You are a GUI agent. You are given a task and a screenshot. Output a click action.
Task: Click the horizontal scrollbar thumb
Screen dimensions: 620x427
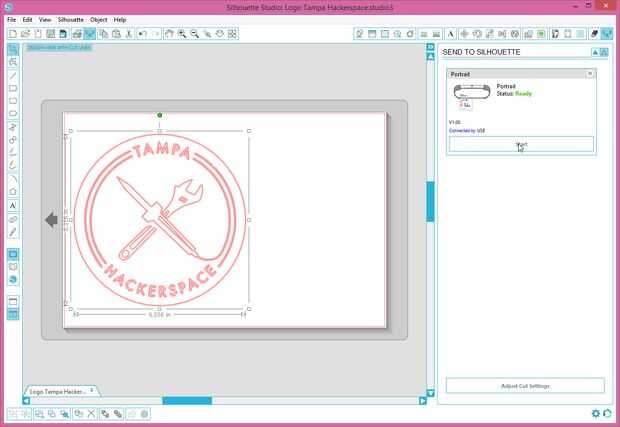point(187,401)
